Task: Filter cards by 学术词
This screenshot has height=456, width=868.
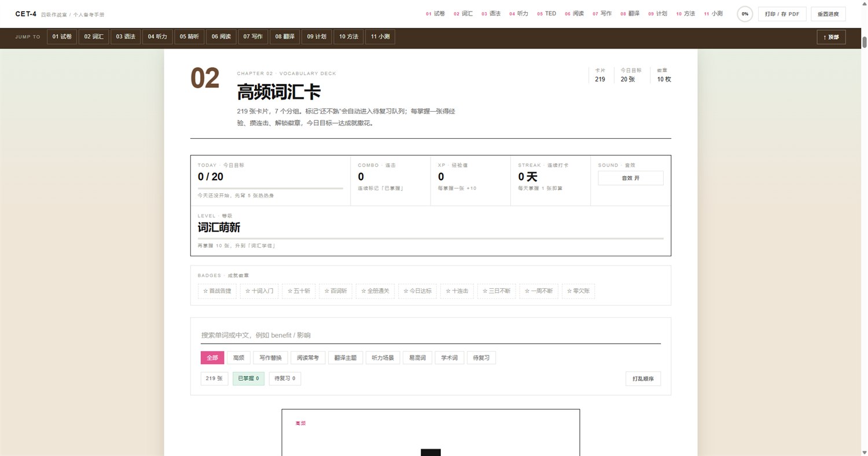Action: pos(449,358)
